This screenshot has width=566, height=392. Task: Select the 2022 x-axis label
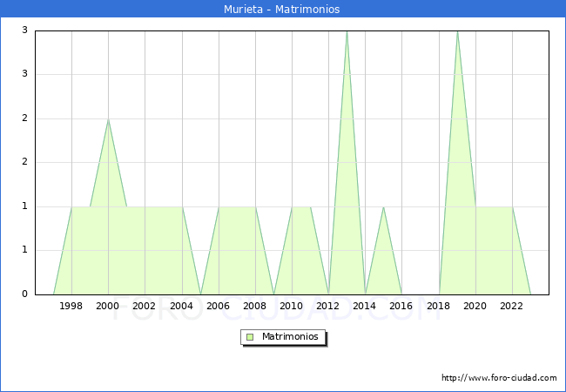(x=512, y=306)
